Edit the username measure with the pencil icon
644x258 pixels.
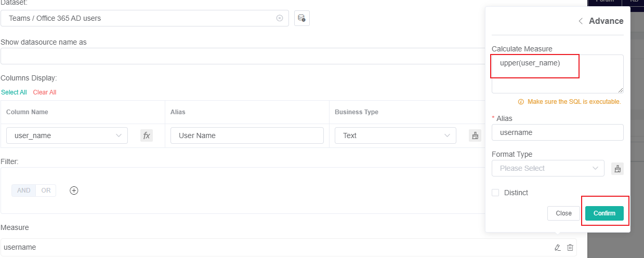[x=558, y=248]
